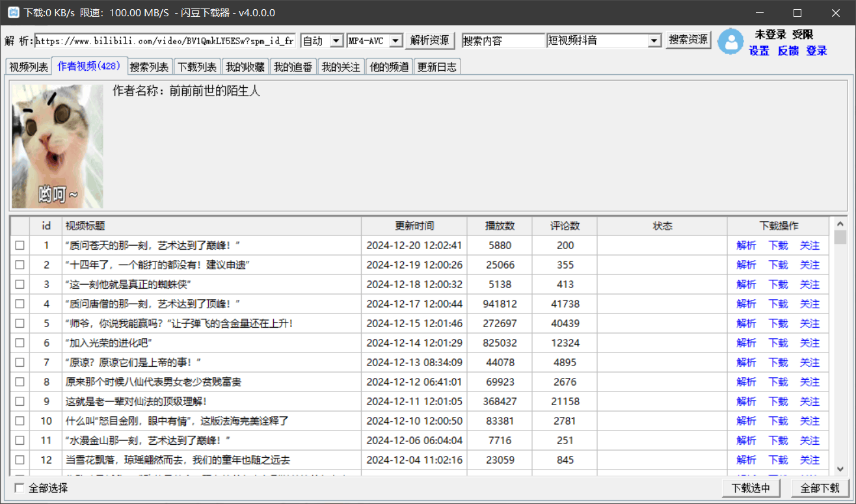Select the checkbox for row id 4
This screenshot has width=856, height=504.
coord(20,304)
